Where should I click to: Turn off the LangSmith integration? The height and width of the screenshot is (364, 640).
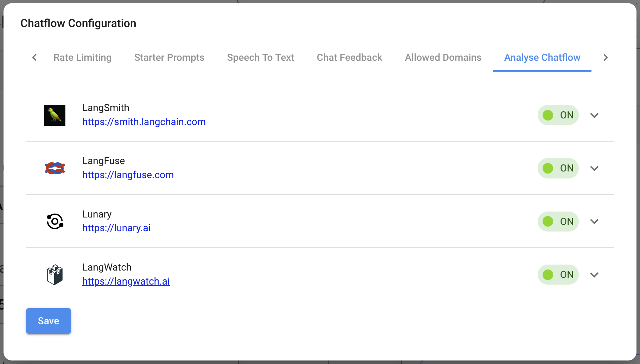pyautogui.click(x=558, y=115)
